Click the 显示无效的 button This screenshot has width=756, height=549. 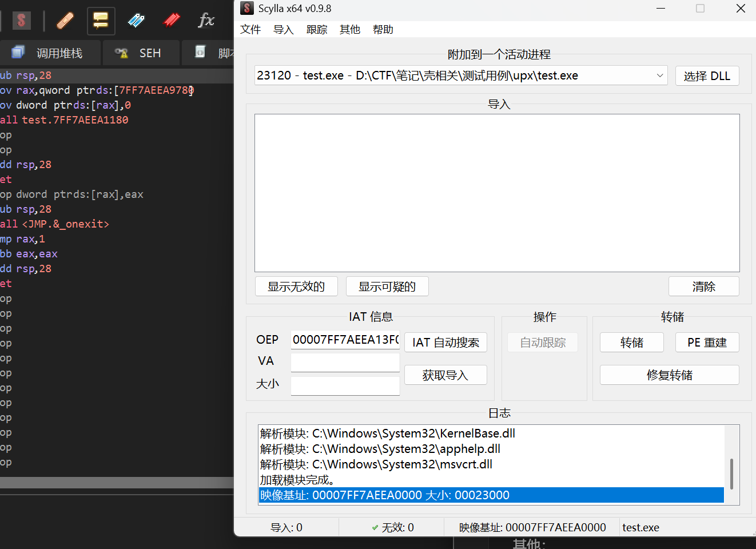(296, 287)
